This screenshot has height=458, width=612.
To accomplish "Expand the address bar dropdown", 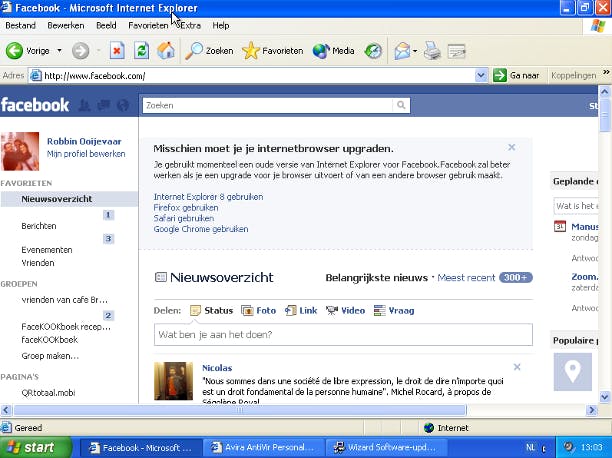I will (x=481, y=75).
